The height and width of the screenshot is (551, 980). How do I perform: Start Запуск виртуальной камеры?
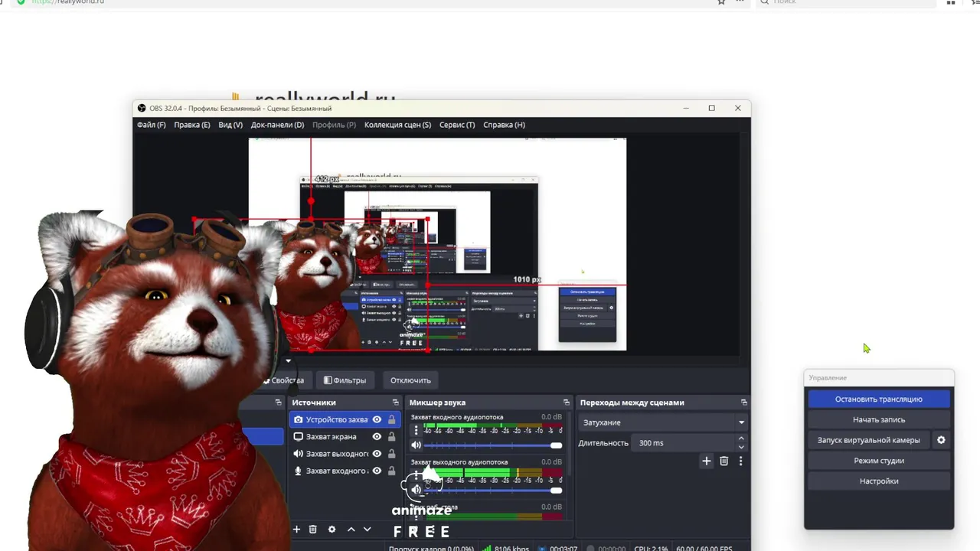click(x=869, y=440)
